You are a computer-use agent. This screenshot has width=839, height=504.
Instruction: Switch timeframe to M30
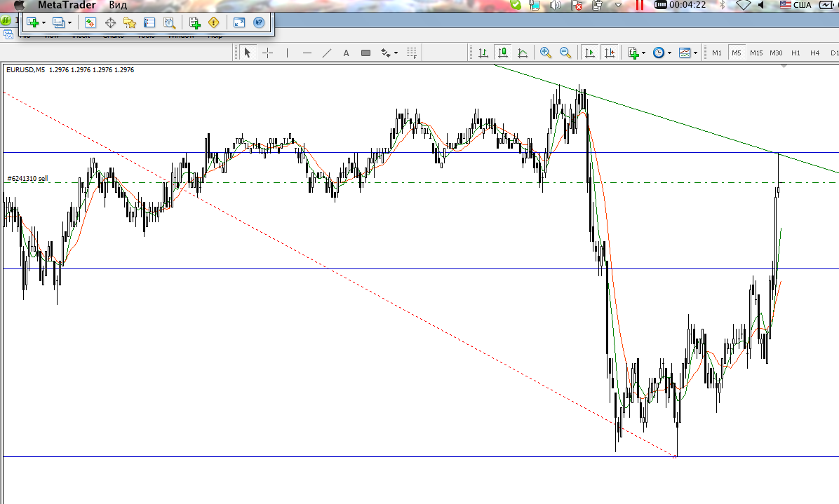pyautogui.click(x=776, y=53)
